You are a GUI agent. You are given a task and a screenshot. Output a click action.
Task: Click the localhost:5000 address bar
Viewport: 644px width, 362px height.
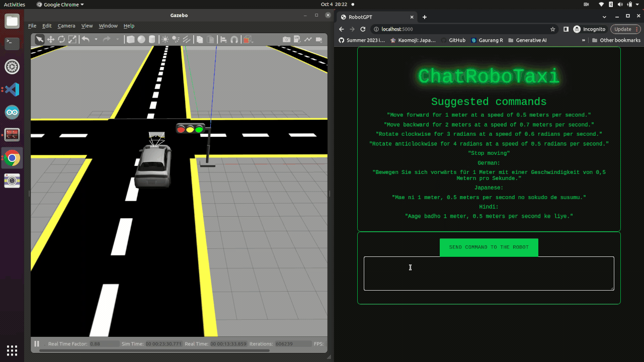click(464, 29)
